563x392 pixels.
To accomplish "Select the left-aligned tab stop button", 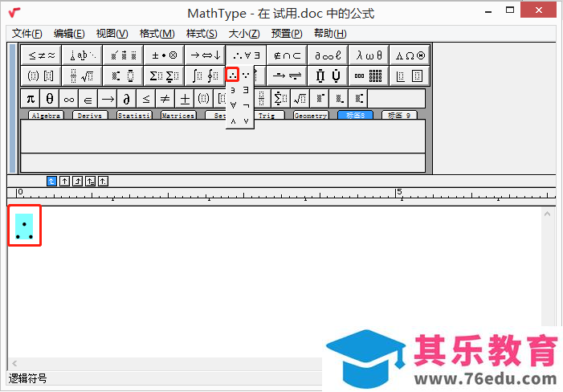I will (x=51, y=182).
